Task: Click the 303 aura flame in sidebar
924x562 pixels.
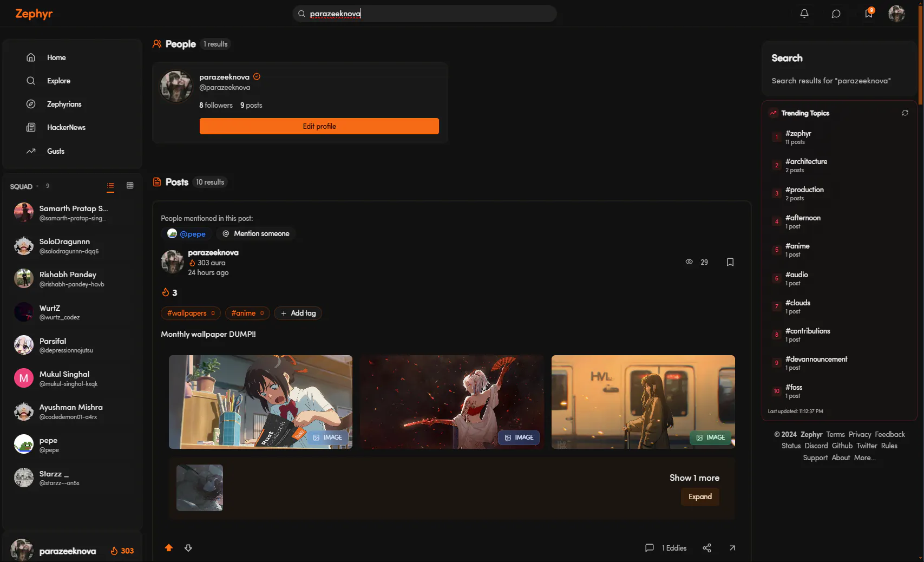Action: (122, 551)
